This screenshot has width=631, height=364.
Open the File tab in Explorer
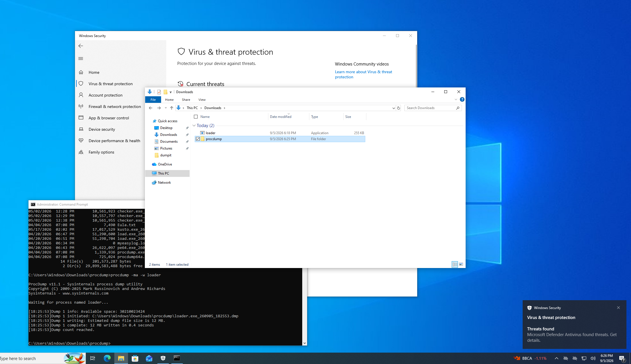click(153, 99)
